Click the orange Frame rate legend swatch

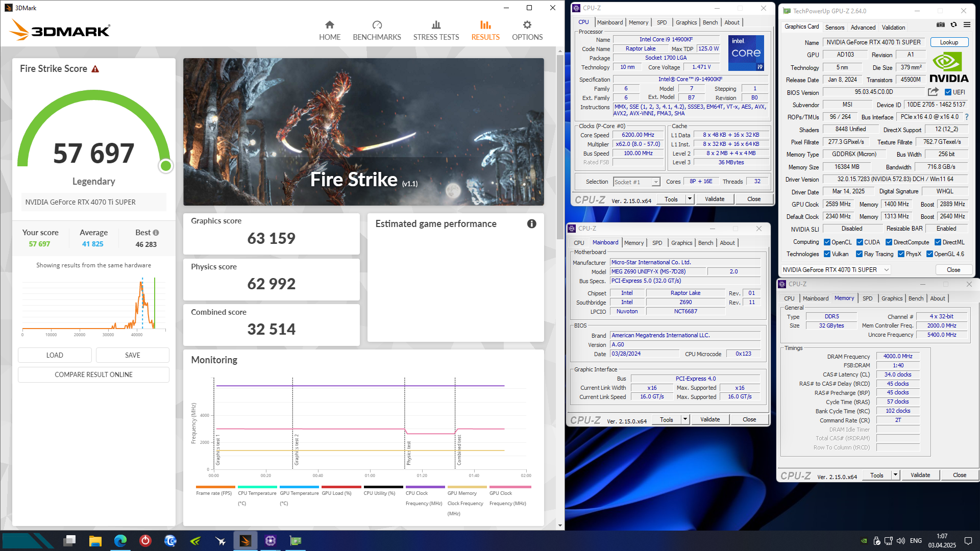(x=215, y=487)
